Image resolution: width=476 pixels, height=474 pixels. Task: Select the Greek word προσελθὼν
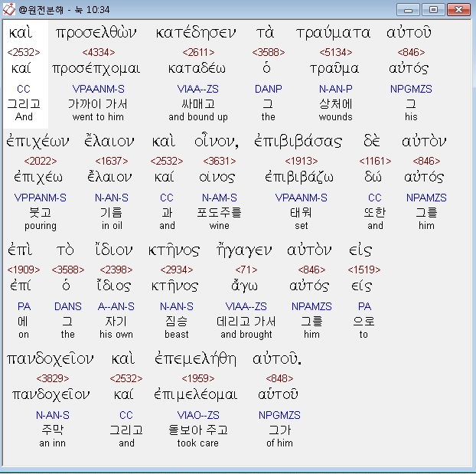96,33
